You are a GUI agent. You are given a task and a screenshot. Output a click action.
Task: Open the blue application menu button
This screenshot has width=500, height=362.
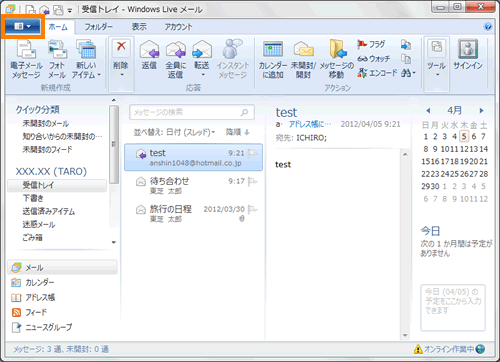tap(23, 26)
